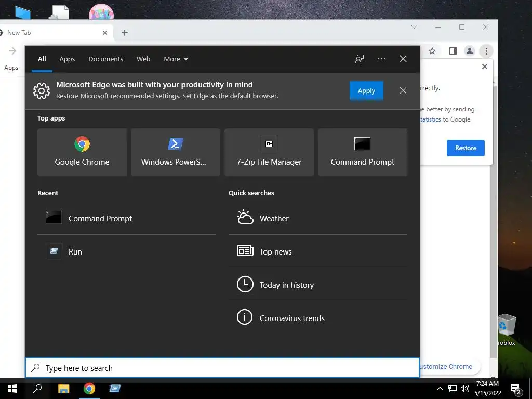This screenshot has width=532, height=399.
Task: Show hidden system tray icons
Action: tap(440, 389)
